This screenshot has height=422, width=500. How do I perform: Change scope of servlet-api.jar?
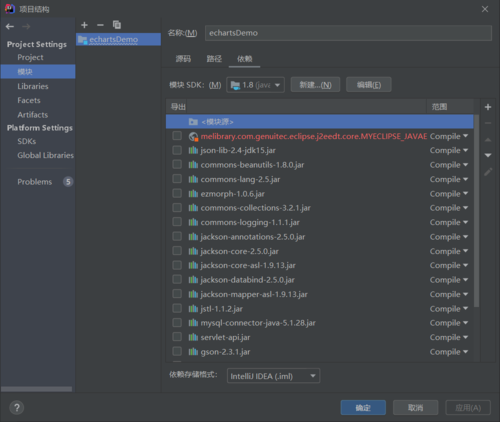pos(449,337)
